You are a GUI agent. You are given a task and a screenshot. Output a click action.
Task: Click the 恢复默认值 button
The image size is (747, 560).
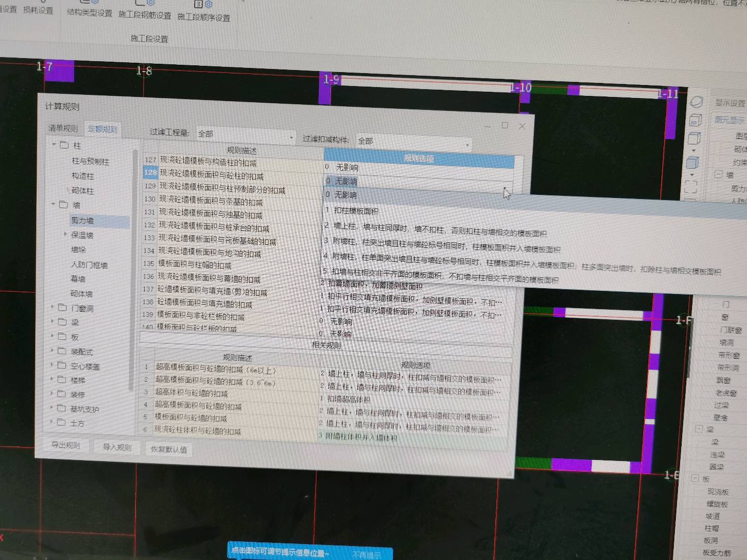coord(169,449)
